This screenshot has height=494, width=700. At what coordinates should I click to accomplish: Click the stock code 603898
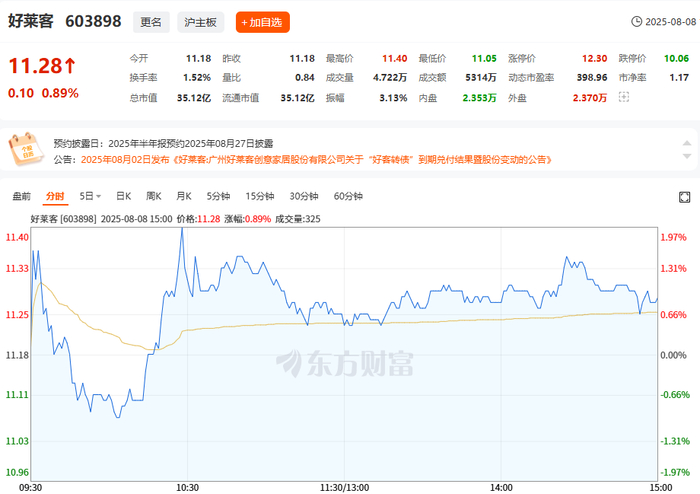coord(93,21)
